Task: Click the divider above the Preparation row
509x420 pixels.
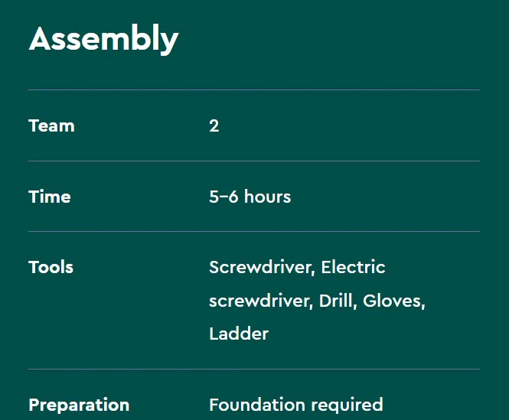Action: [254, 370]
